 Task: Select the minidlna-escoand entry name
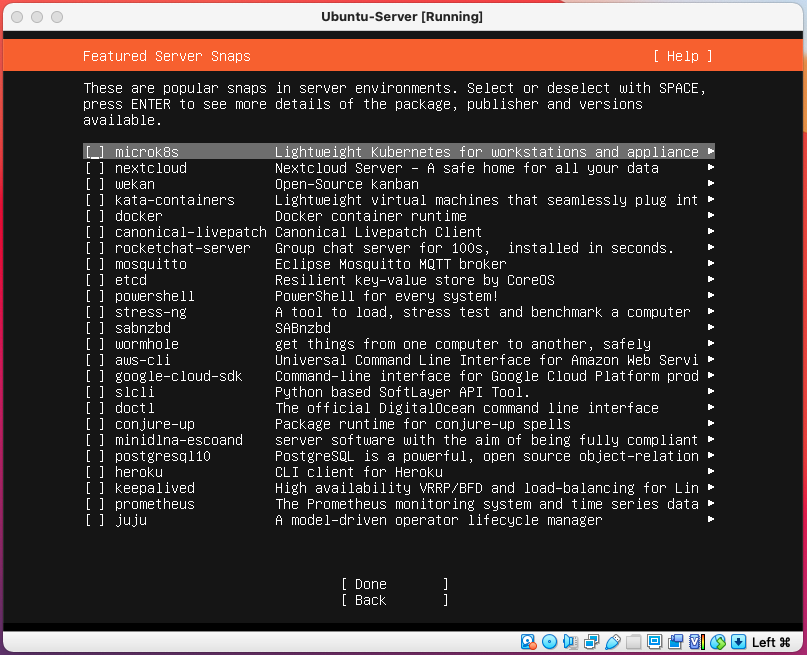point(179,440)
